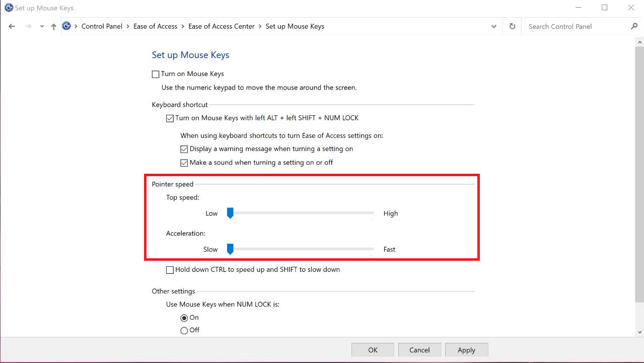Enable the Turn on Mouse Keys checkbox
Image resolution: width=644 pixels, height=363 pixels.
pos(156,74)
